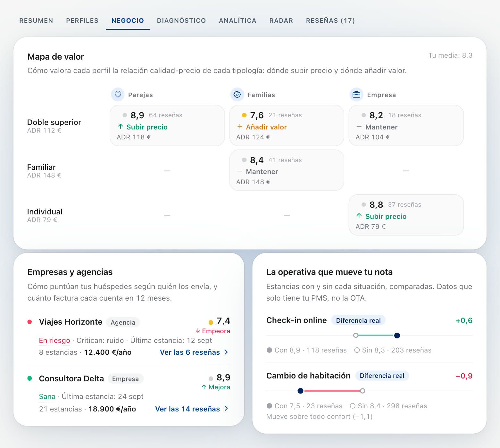Screen dimensions: 500x448
Task: Select the Analítica tab
Action: [x=238, y=21]
